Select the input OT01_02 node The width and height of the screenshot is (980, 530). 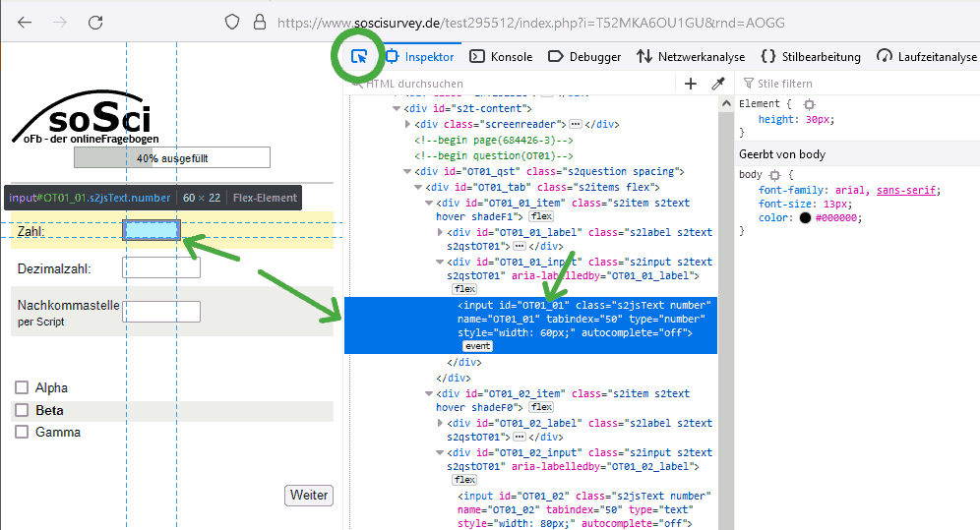584,510
